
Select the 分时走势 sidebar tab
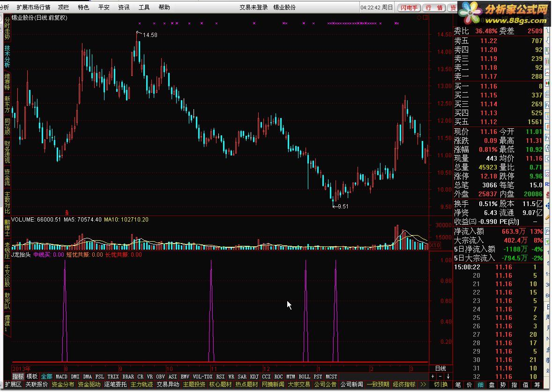click(x=7, y=29)
